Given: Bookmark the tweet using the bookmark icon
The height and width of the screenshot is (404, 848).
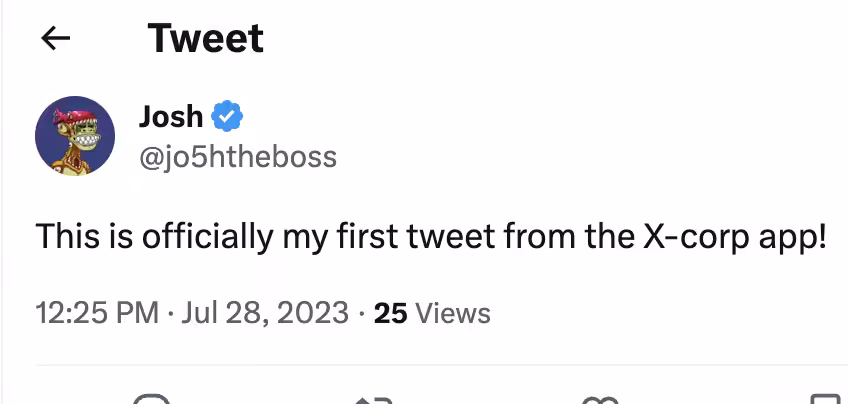Looking at the screenshot, I should tap(825, 400).
